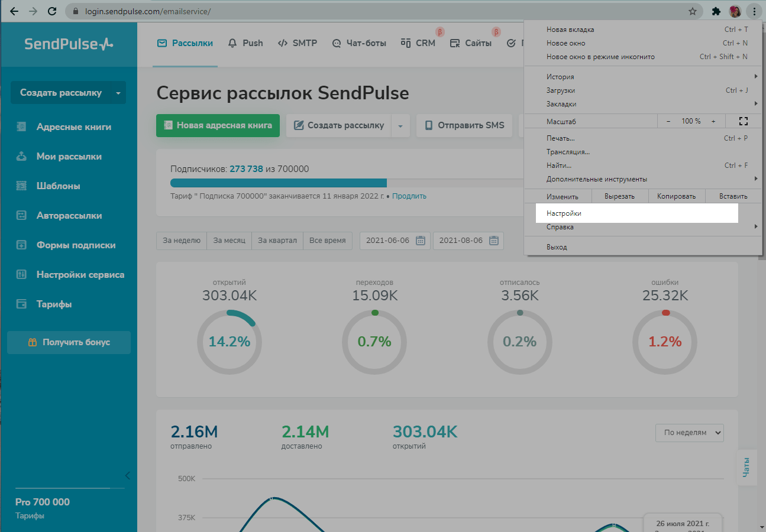Reload the page with the refresh icon
This screenshot has width=766, height=532.
(x=53, y=11)
